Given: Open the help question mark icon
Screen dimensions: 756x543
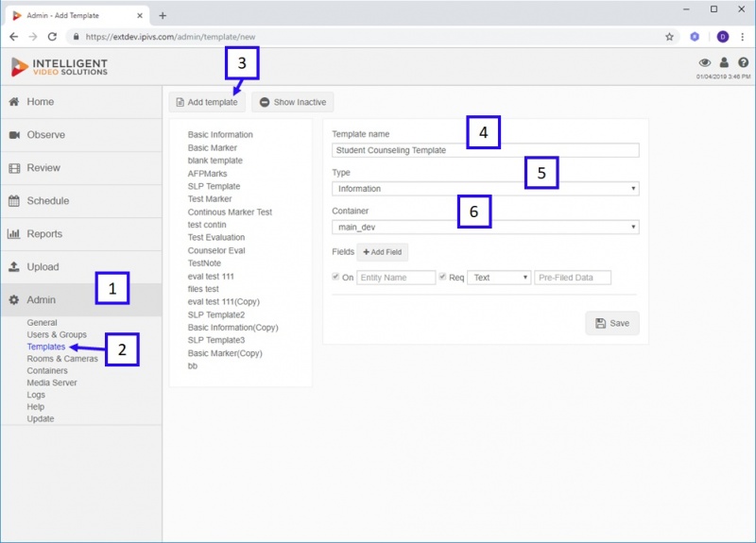Looking at the screenshot, I should (x=744, y=62).
